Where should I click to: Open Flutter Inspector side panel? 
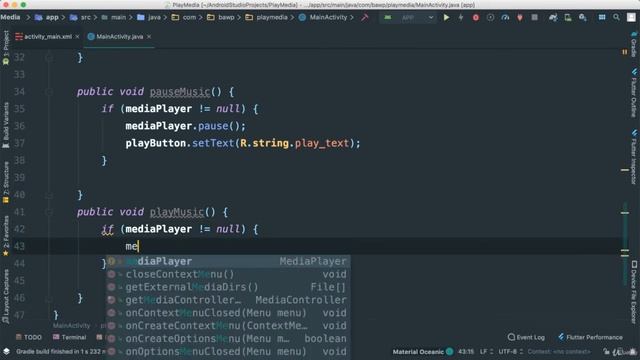pos(634,157)
